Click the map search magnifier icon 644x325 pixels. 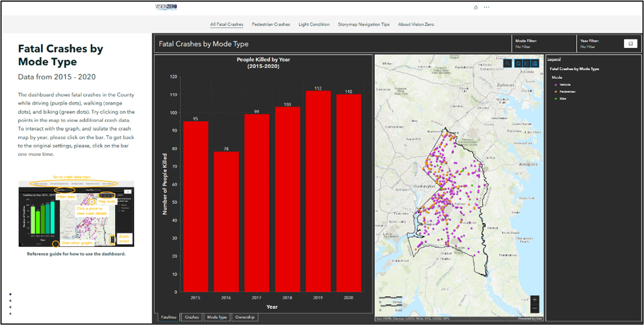(x=508, y=63)
